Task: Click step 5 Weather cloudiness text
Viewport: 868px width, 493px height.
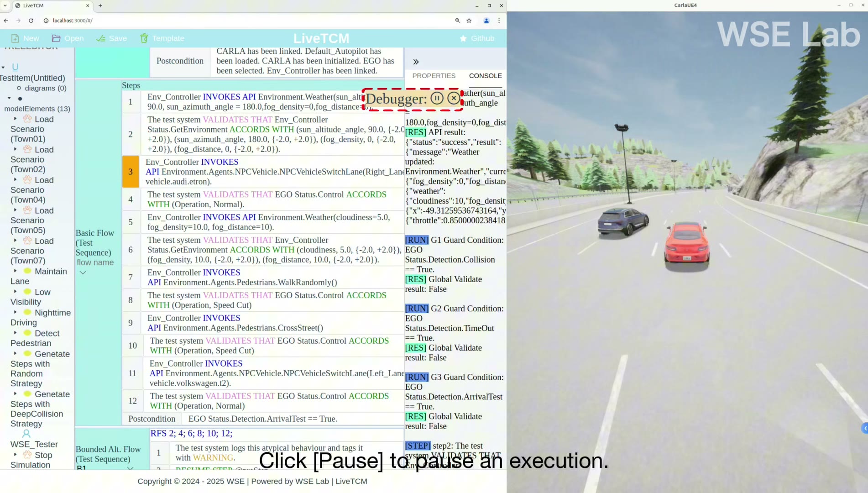Action: 268,222
